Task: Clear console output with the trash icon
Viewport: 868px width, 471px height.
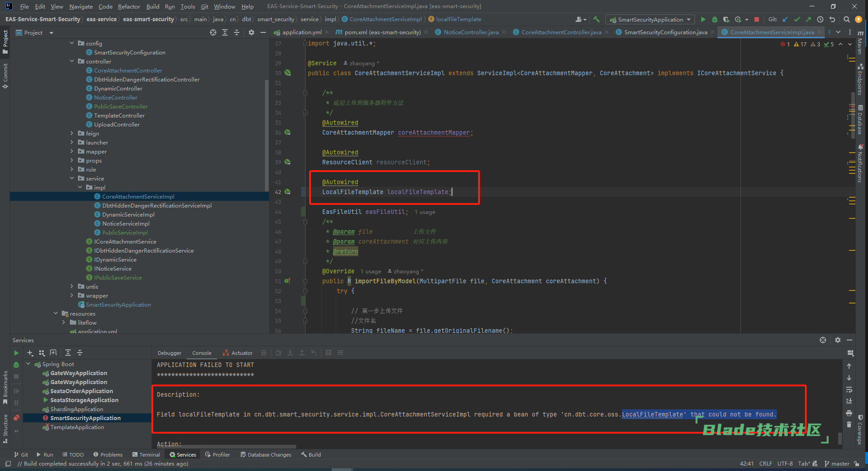Action: tap(849, 425)
